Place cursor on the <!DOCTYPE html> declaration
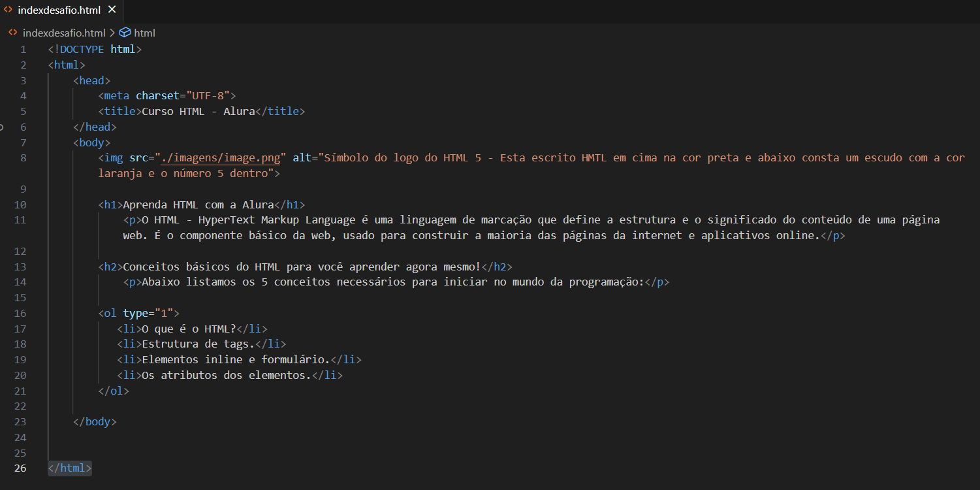Viewport: 980px width, 490px height. (95, 50)
